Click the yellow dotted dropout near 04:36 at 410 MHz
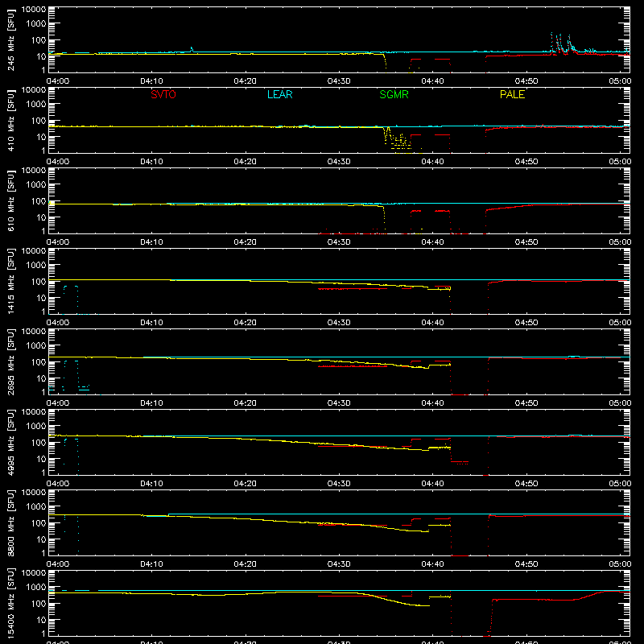This screenshot has width=644, height=644. 397,139
